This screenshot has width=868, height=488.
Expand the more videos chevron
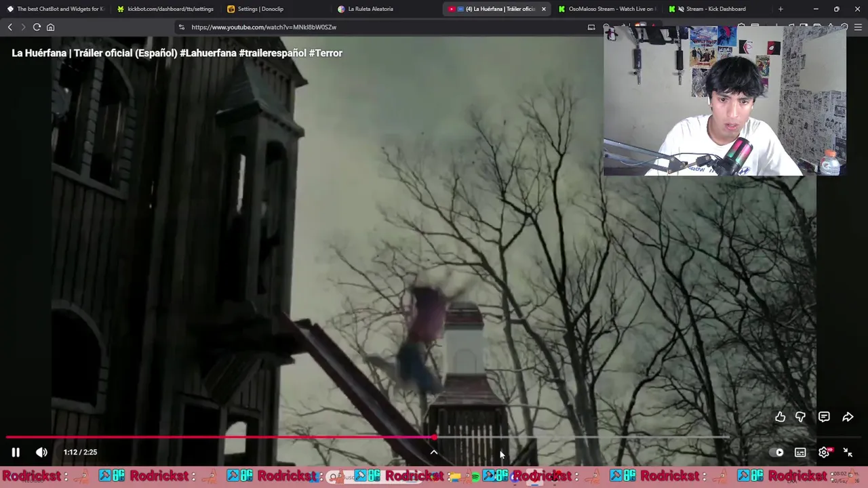[x=434, y=453]
